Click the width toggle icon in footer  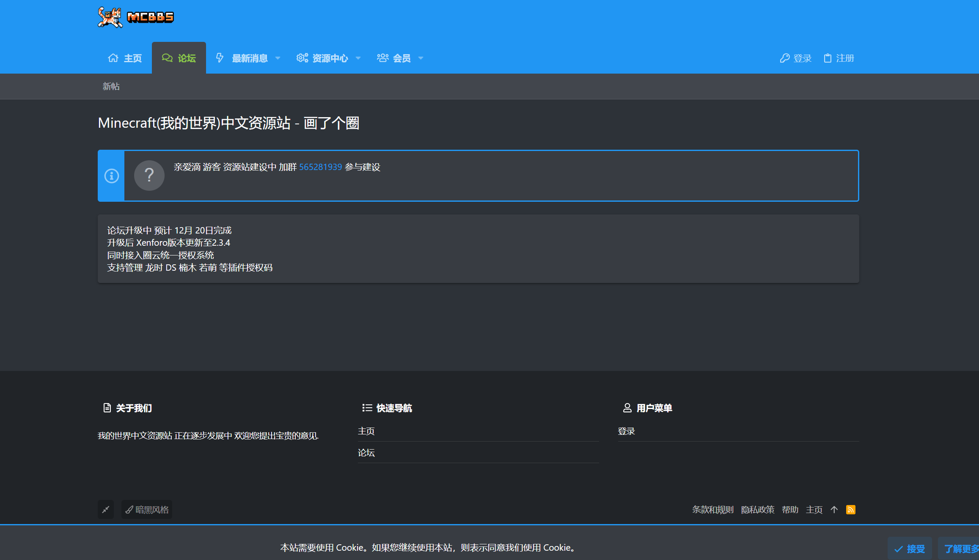click(106, 510)
